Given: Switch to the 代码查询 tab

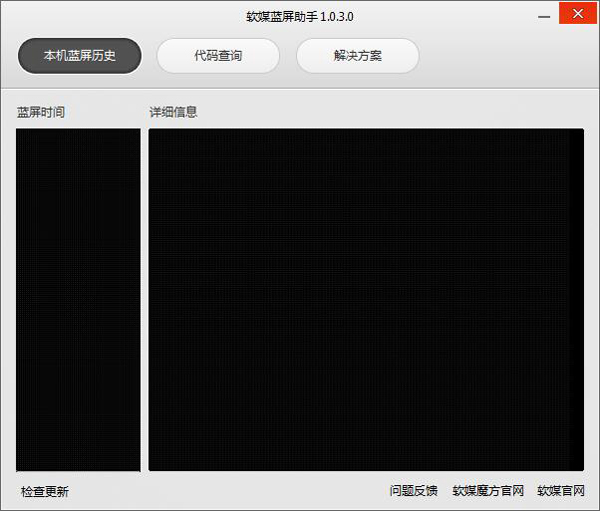Looking at the screenshot, I should point(218,56).
